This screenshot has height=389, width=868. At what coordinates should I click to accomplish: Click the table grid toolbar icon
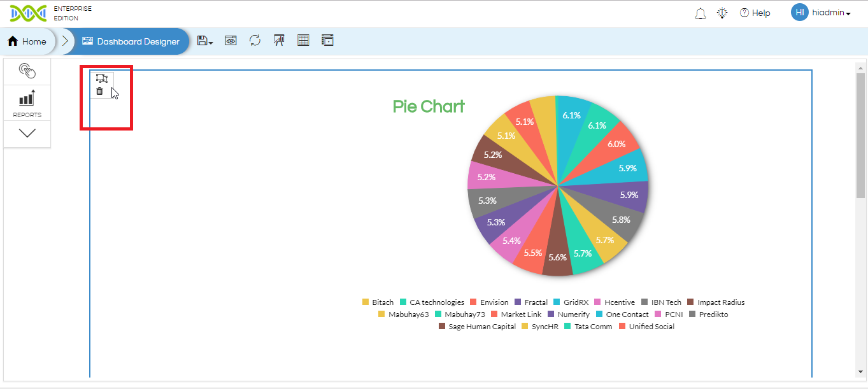pos(303,41)
